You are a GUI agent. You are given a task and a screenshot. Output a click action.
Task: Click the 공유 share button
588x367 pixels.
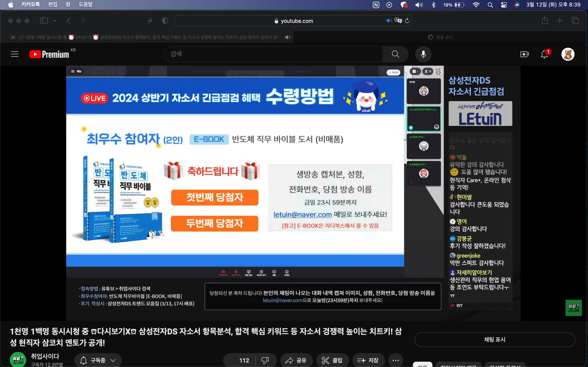coord(296,360)
